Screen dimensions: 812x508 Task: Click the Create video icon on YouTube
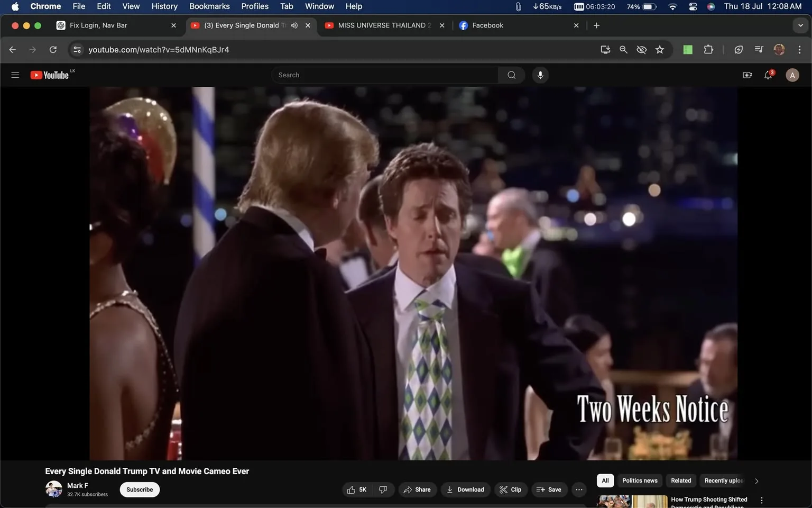[x=747, y=75]
